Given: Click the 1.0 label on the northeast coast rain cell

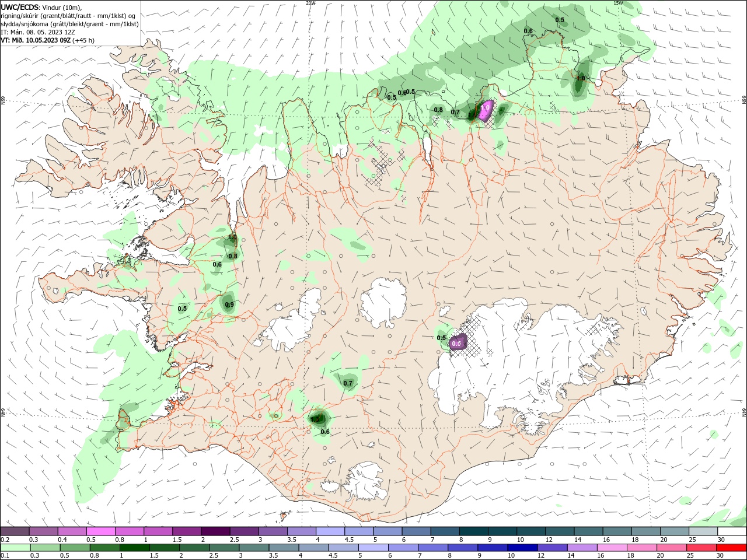Looking at the screenshot, I should click(x=581, y=78).
